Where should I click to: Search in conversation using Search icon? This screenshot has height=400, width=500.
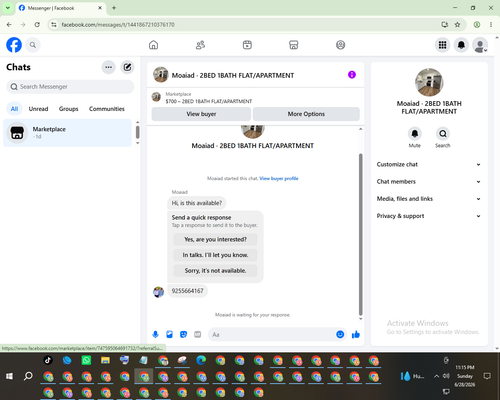click(x=443, y=134)
